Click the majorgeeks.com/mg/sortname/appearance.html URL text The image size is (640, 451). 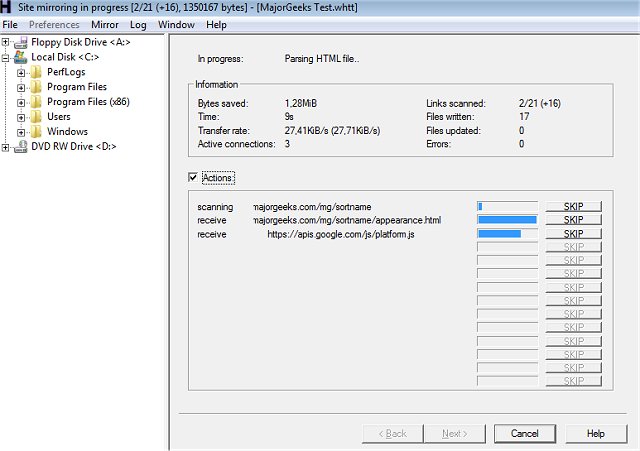[x=347, y=220]
